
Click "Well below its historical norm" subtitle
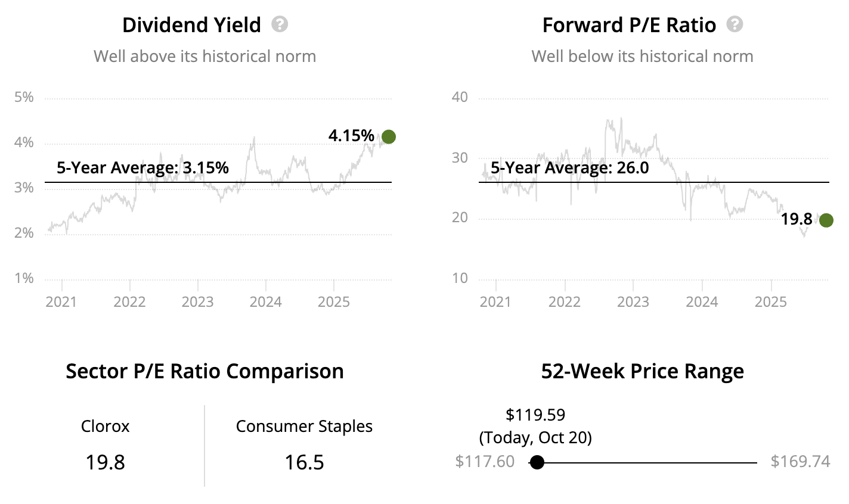[642, 57]
